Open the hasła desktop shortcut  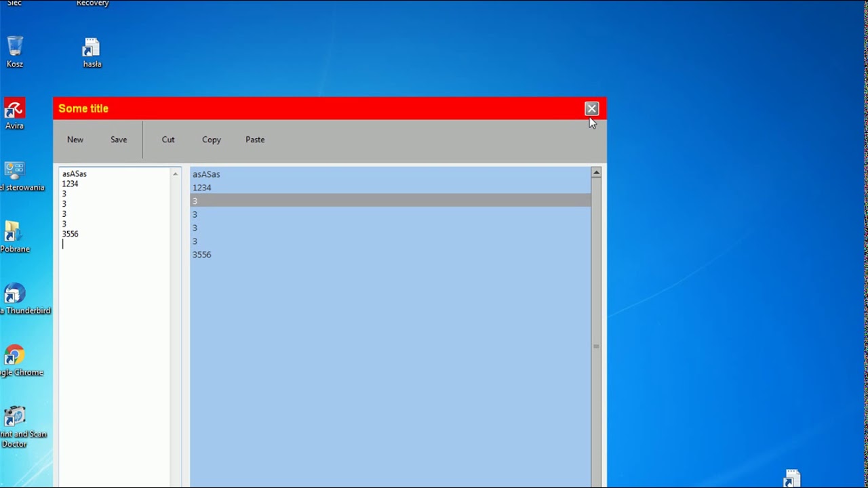click(x=92, y=53)
